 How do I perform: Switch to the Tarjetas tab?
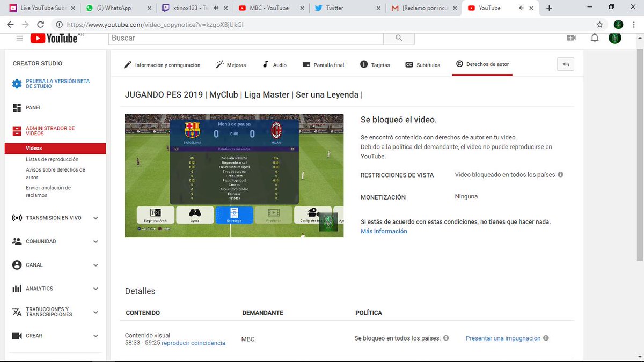(375, 65)
